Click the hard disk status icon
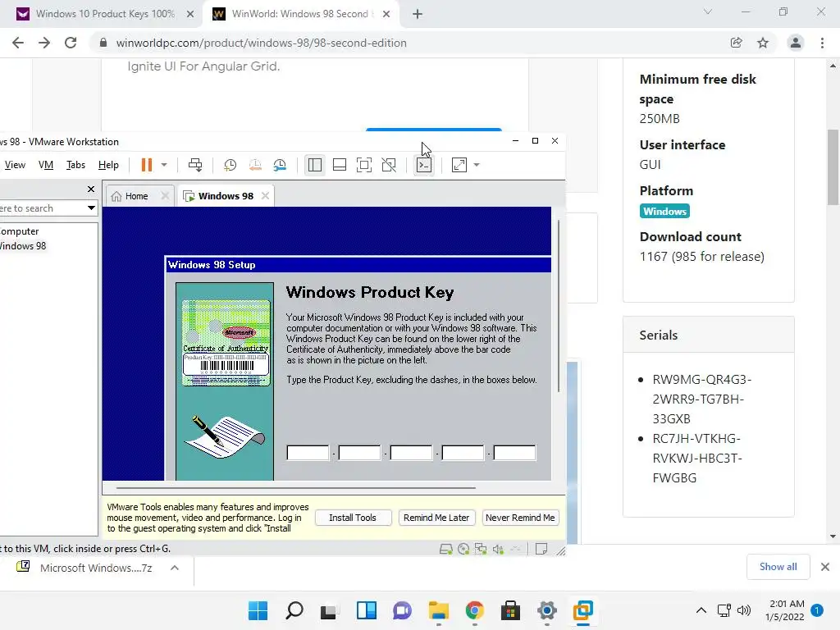Viewport: 840px width, 630px height. pyautogui.click(x=445, y=549)
